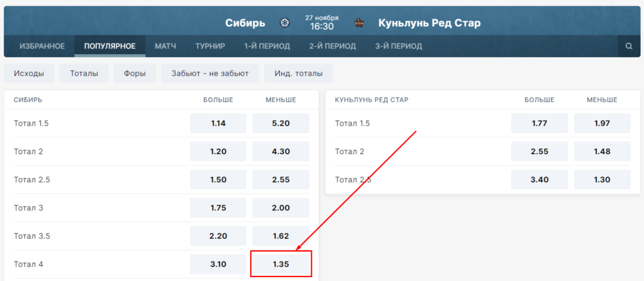Filter by Тоталы

[84, 74]
